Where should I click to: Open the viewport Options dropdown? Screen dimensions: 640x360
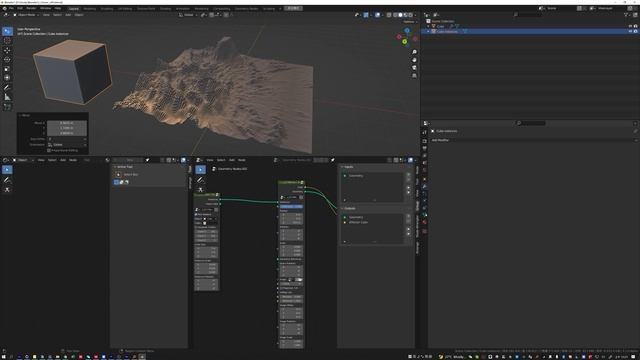click(409, 22)
